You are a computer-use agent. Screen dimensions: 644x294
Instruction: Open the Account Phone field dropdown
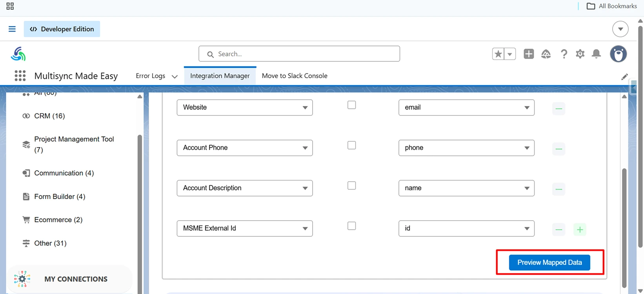[x=245, y=148]
